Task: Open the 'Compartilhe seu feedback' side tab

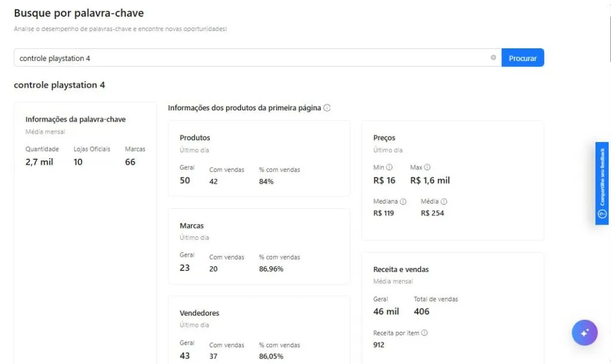Action: coord(601,183)
